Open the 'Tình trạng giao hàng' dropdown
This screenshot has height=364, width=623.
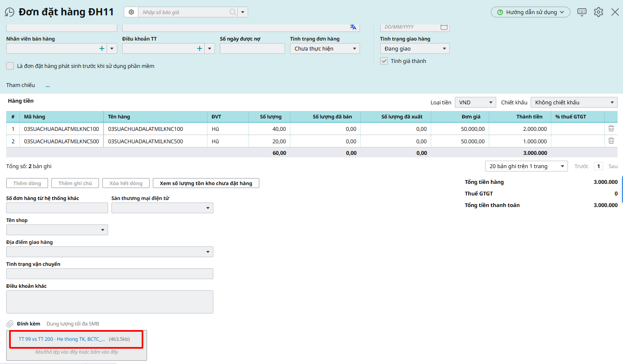[x=415, y=48]
